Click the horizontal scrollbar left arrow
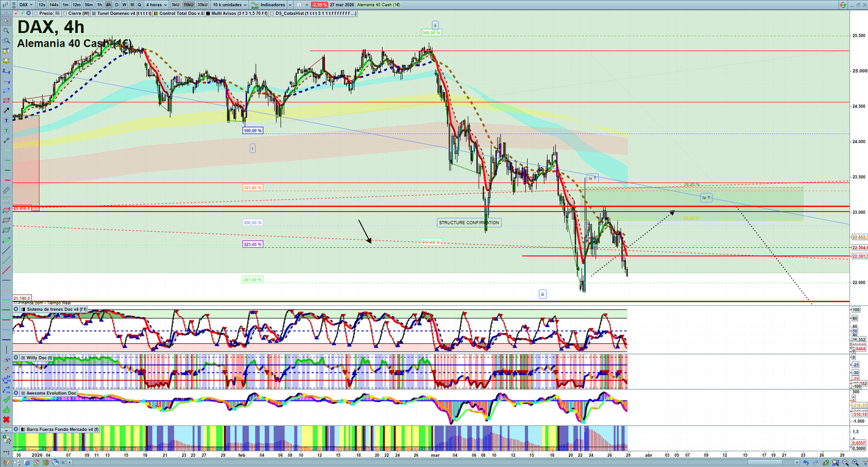868x467 pixels. tap(70, 463)
